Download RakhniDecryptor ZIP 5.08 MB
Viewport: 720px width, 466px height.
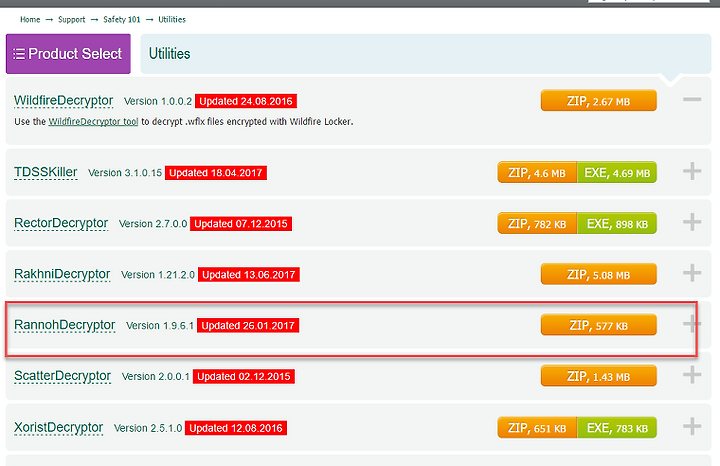(598, 274)
